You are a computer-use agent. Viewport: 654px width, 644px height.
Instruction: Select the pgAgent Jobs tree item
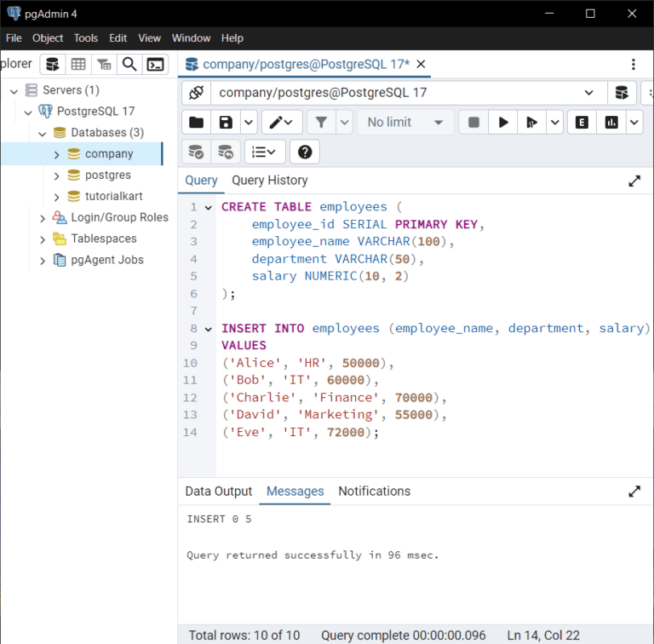(x=106, y=260)
